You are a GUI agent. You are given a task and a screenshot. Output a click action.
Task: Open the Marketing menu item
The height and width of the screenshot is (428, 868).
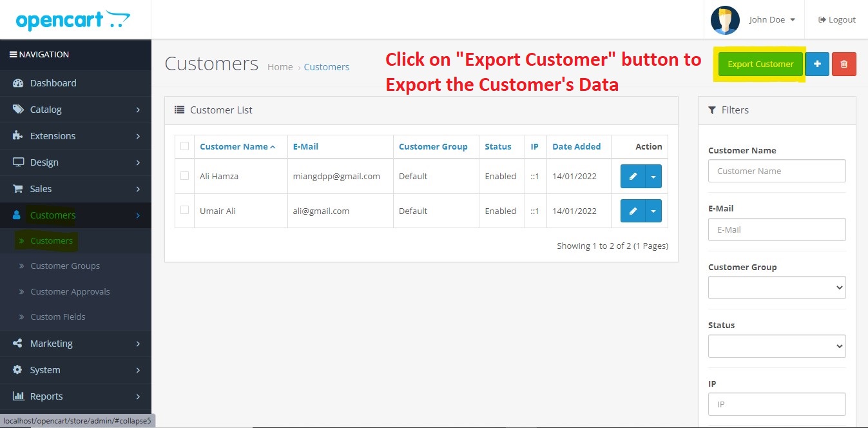point(75,344)
